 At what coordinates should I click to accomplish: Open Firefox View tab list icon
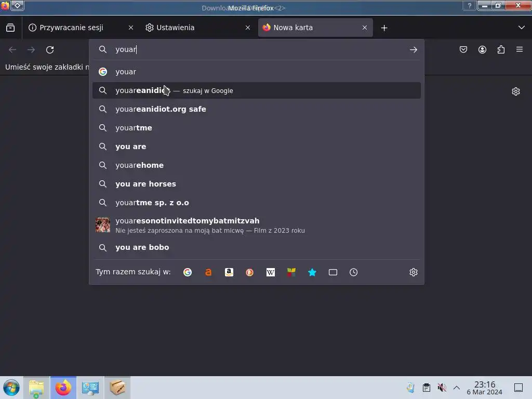(x=10, y=28)
